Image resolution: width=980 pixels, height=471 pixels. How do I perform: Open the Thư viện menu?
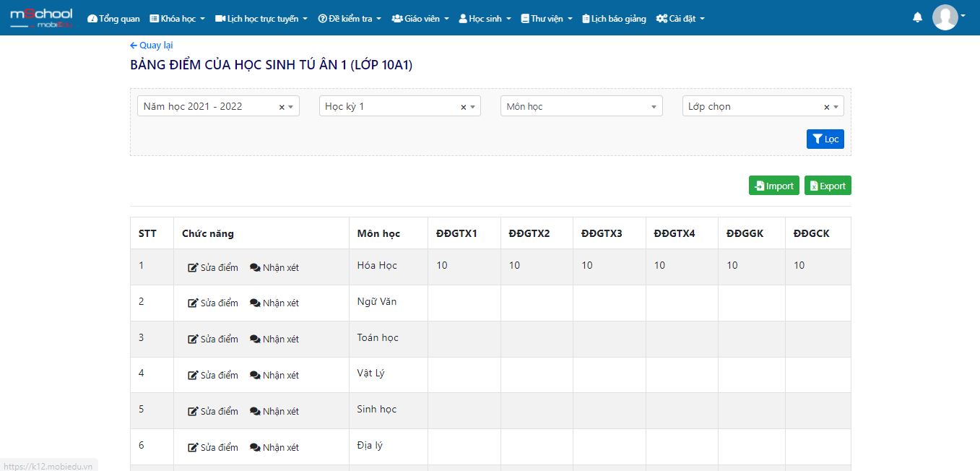click(547, 19)
